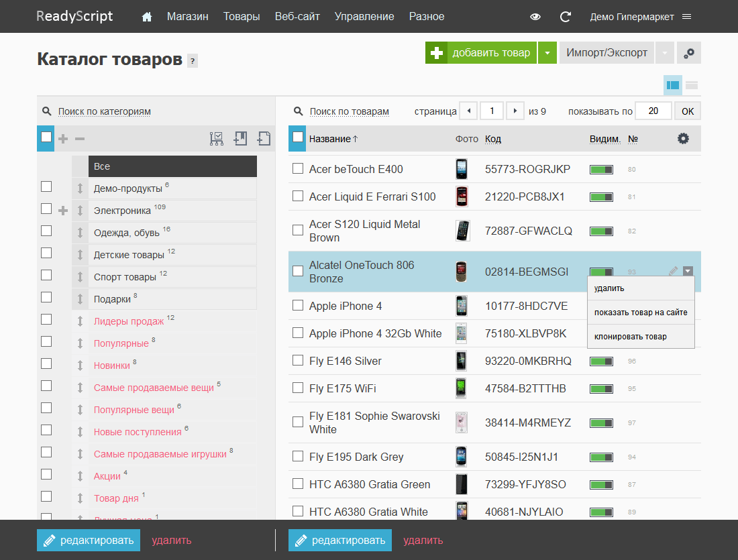
Task: Open Демо Гипермаркет site selector
Action: [x=632, y=17]
